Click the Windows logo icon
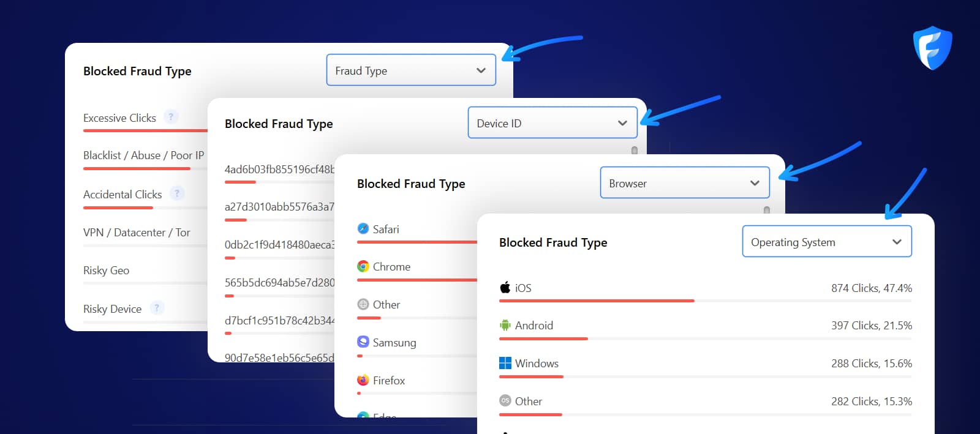The width and height of the screenshot is (980, 434). pos(505,364)
